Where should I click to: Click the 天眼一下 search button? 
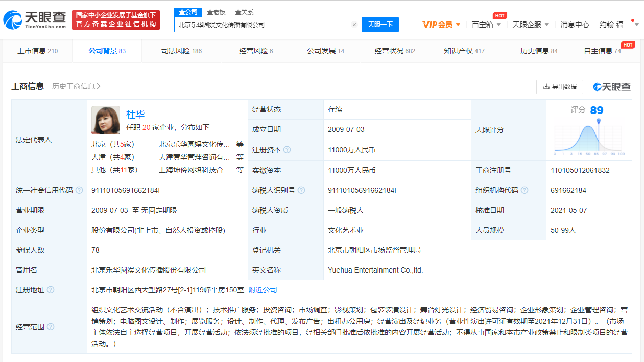point(380,25)
